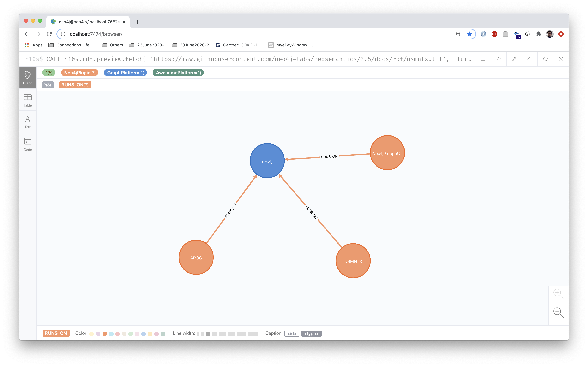Viewport: 588px width, 366px height.
Task: Zoom in on the graph
Action: click(x=558, y=294)
